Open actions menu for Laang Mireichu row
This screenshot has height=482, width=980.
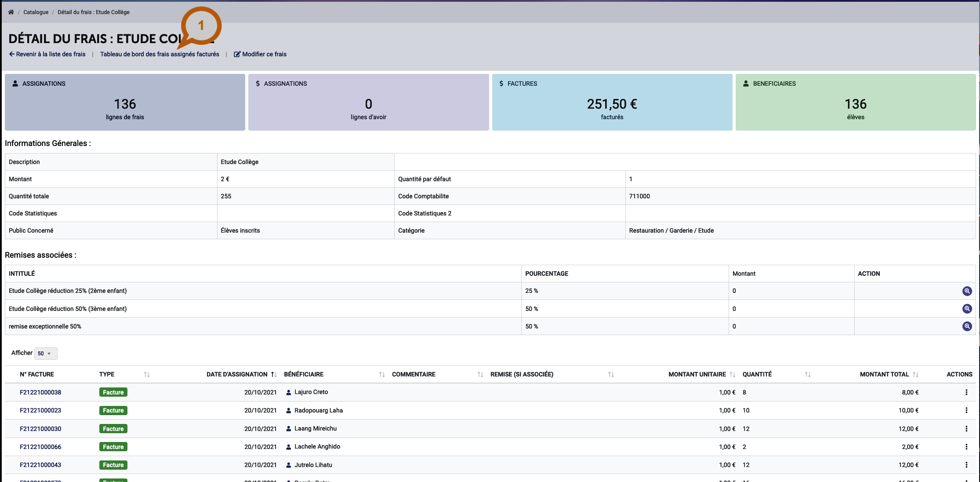tap(966, 429)
